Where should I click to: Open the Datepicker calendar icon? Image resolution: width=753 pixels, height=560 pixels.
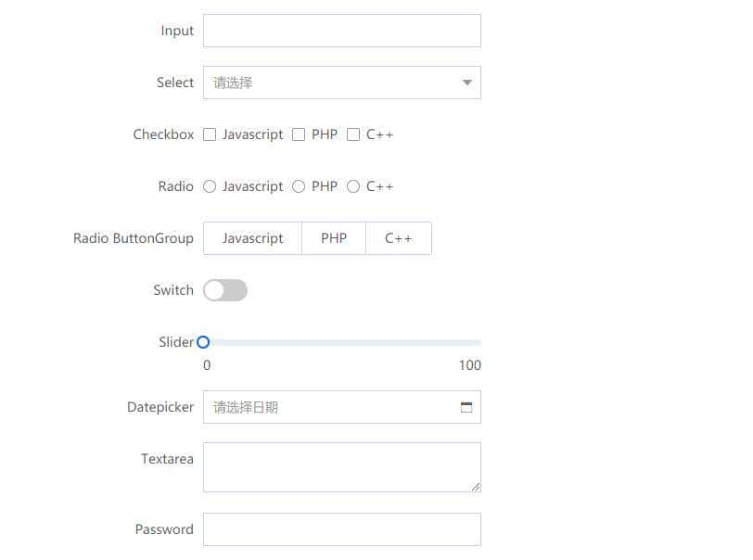[x=466, y=406]
